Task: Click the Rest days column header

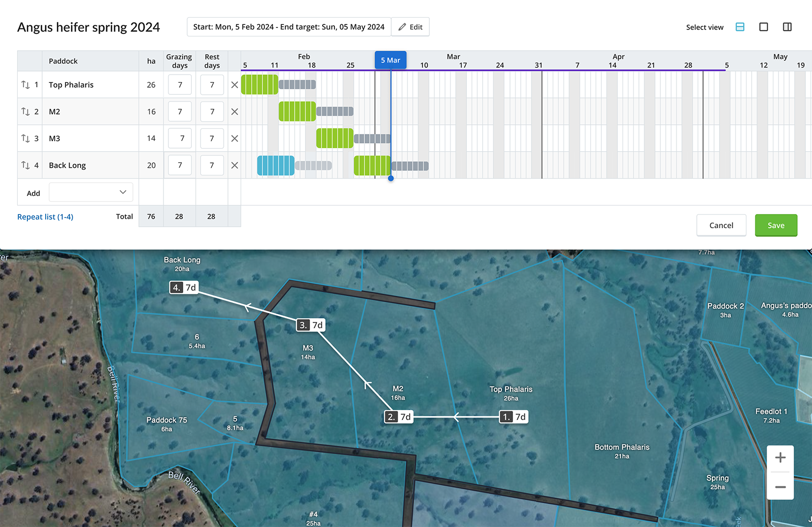Action: (x=212, y=61)
